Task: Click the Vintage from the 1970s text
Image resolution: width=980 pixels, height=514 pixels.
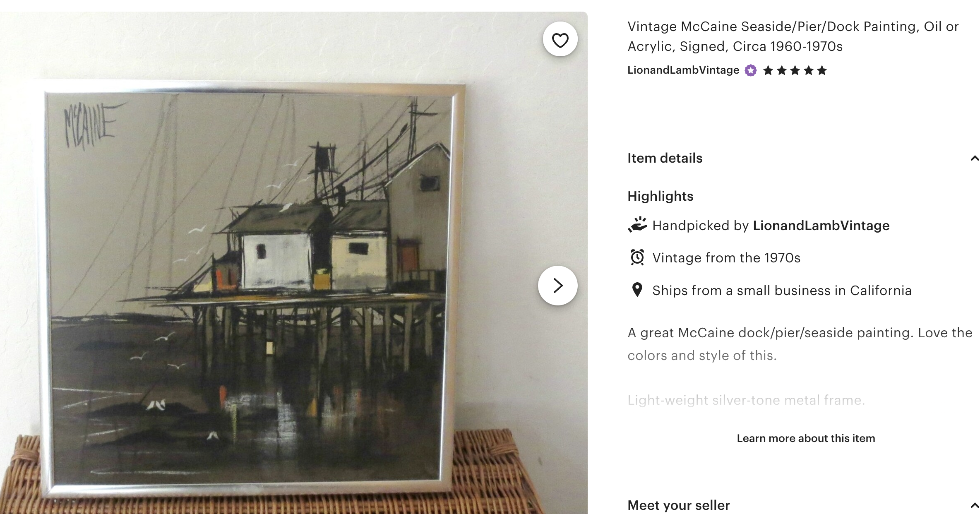Action: (x=726, y=258)
